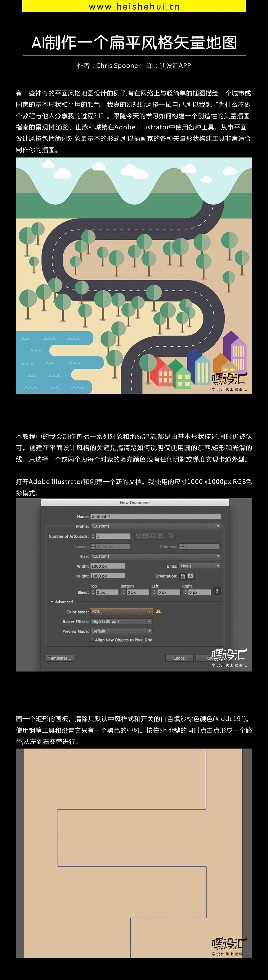Open the Preview Mode dropdown set to Default
This screenshot has height=980, width=268.
point(121,631)
